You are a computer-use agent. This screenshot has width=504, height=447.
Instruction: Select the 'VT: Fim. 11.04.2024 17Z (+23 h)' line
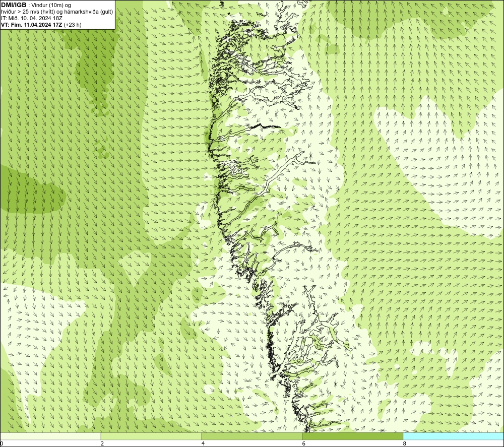point(41,25)
